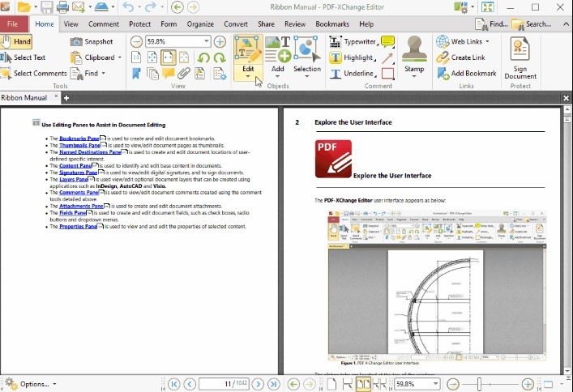This screenshot has height=392, width=573.
Task: Select the Hand tool
Action: [x=16, y=41]
